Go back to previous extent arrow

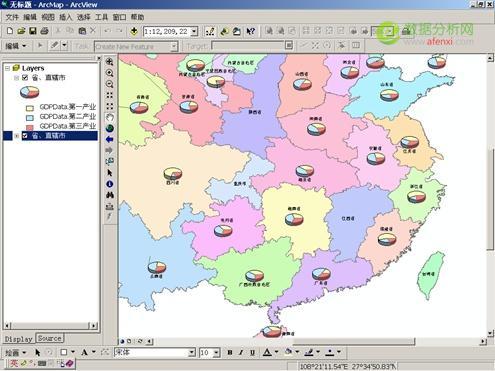(109, 140)
